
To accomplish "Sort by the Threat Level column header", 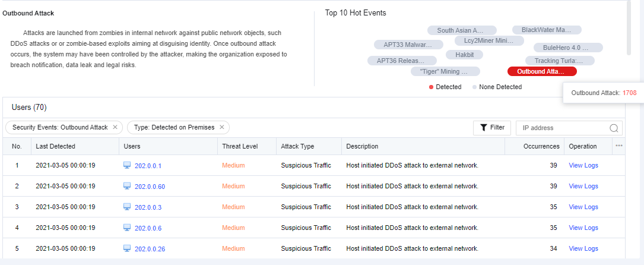I will coord(240,146).
